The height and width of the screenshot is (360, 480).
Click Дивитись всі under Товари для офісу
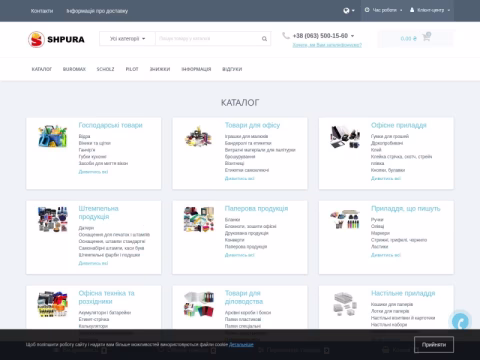[x=240, y=179]
